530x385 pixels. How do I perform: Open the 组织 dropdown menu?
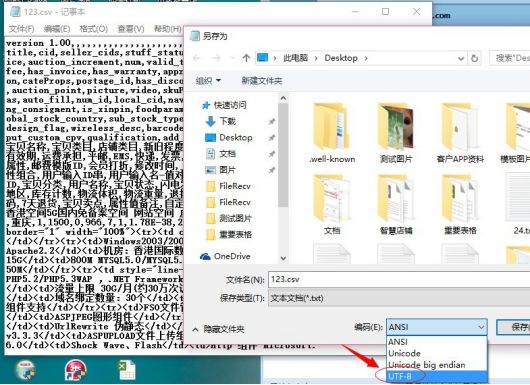coord(208,80)
